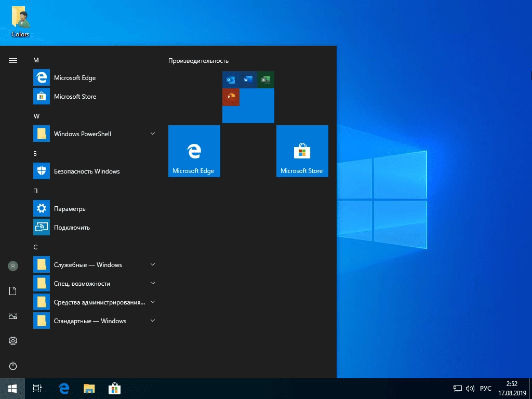Click the Производительность tile group title

(198, 61)
